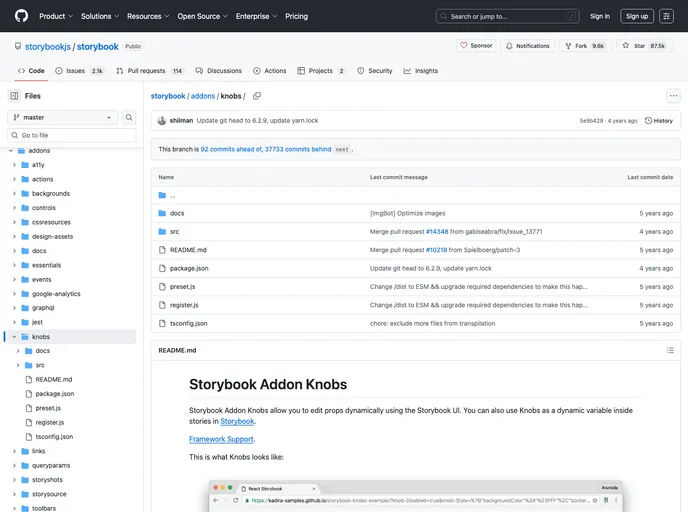Open GitHub homepage via Octocat logo

click(x=21, y=16)
